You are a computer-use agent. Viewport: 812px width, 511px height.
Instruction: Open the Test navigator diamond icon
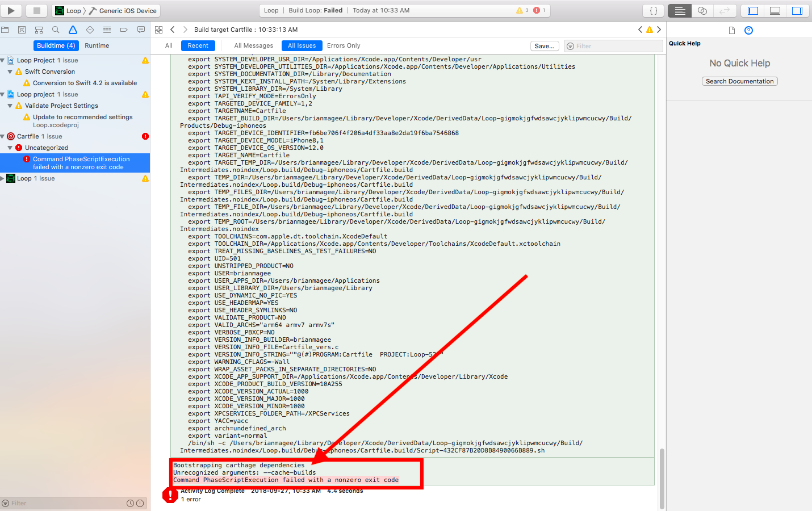(x=90, y=30)
